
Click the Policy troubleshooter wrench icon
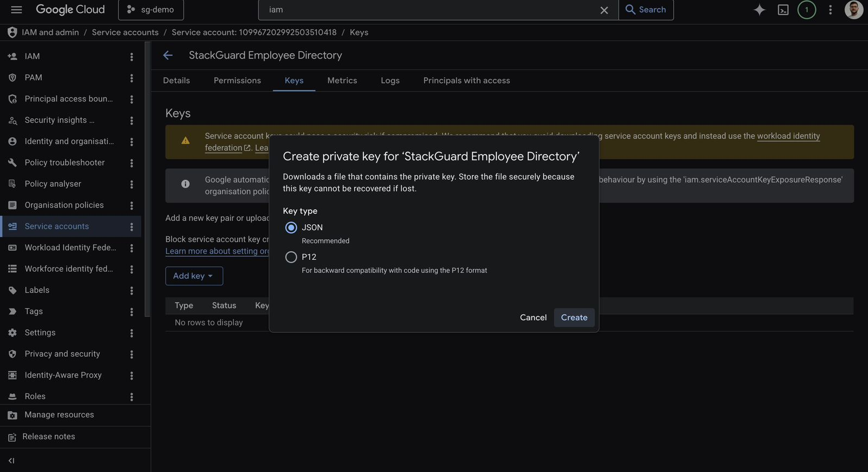click(x=12, y=163)
